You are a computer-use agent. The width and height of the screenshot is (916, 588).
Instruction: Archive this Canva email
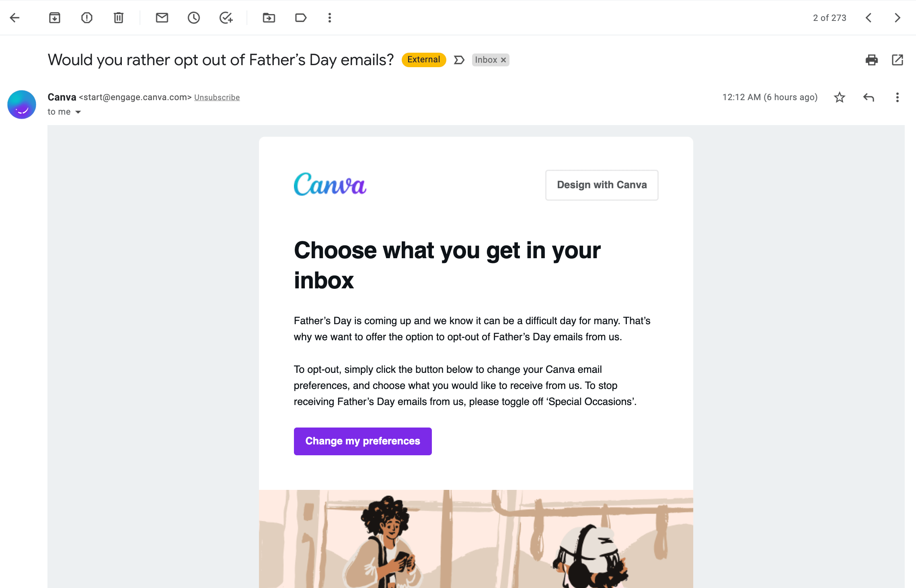click(x=55, y=18)
